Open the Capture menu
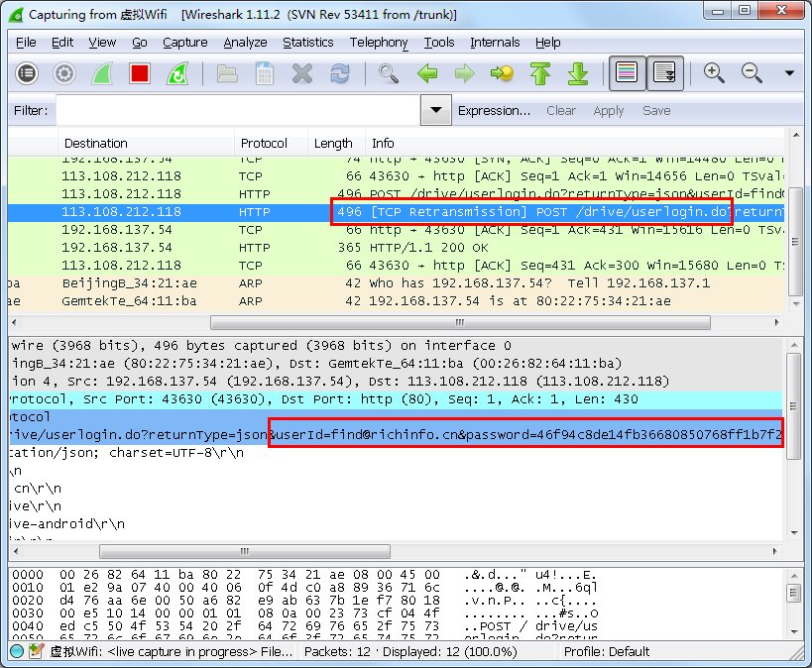Screen dimensions: 812x668 click(184, 43)
